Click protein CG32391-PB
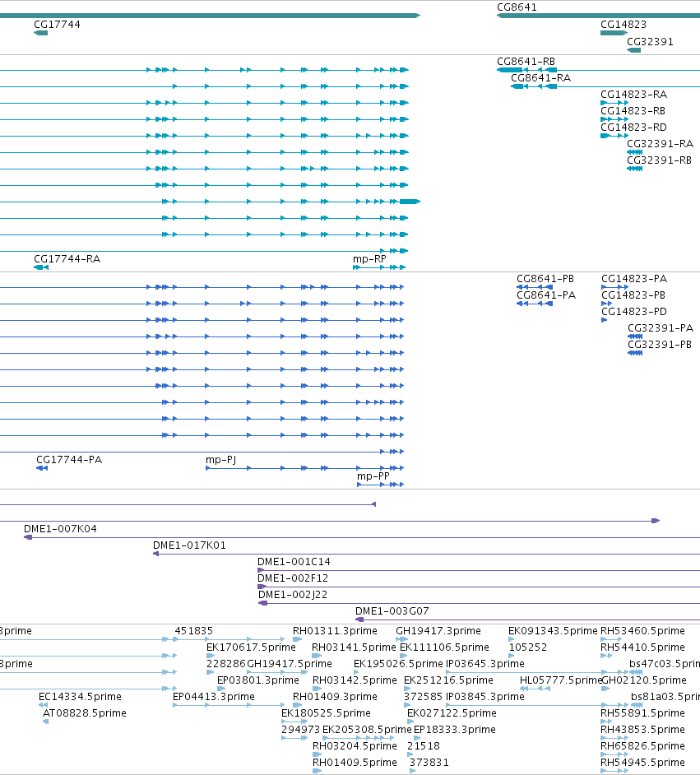The image size is (700, 775). [660, 345]
